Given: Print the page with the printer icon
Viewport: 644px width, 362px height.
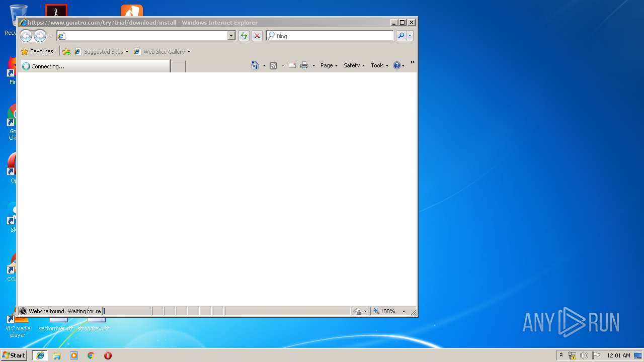Looking at the screenshot, I should [x=304, y=65].
